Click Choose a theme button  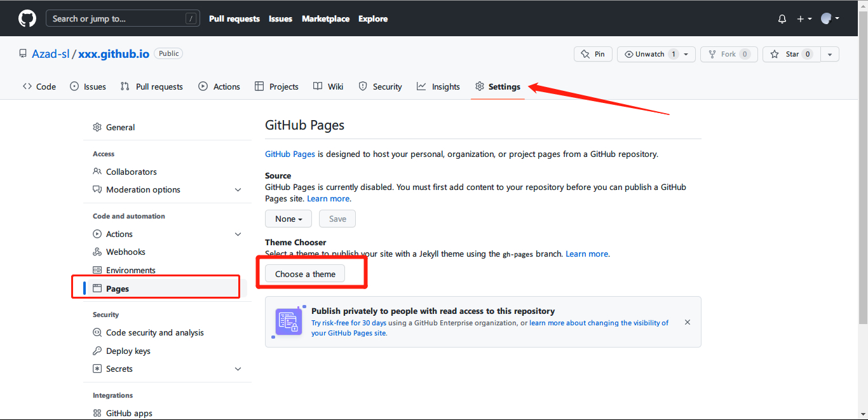point(305,274)
